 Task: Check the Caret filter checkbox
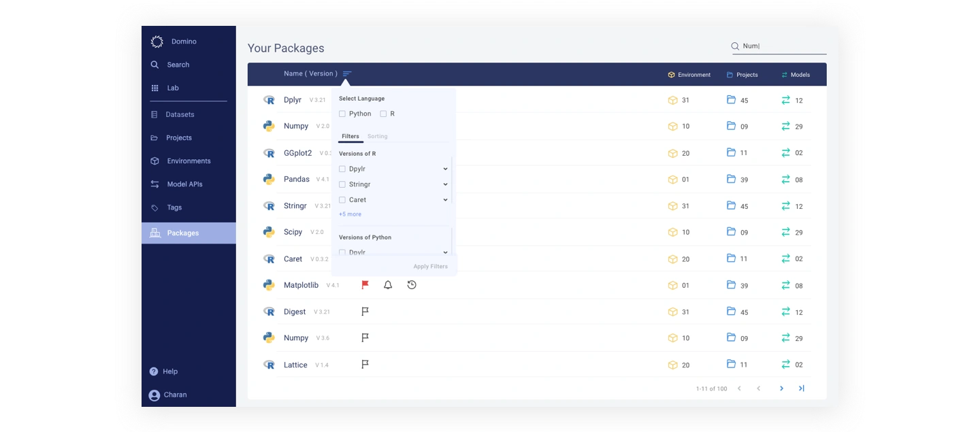click(342, 200)
